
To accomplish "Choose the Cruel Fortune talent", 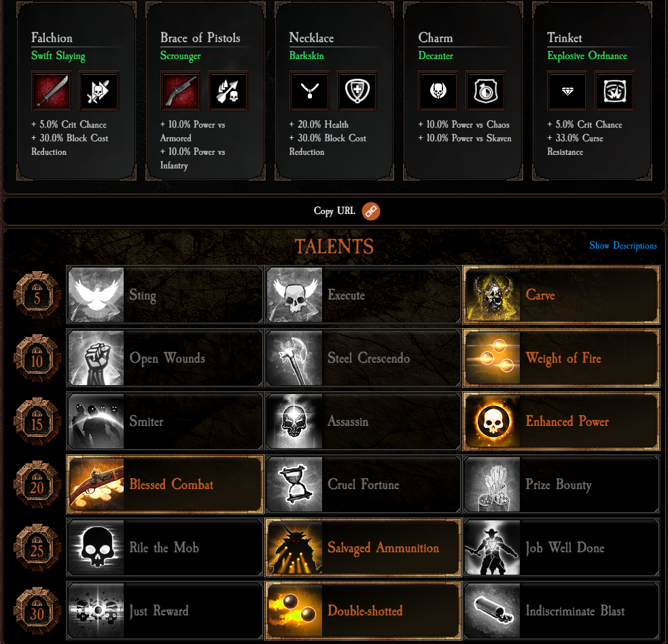I will [363, 484].
